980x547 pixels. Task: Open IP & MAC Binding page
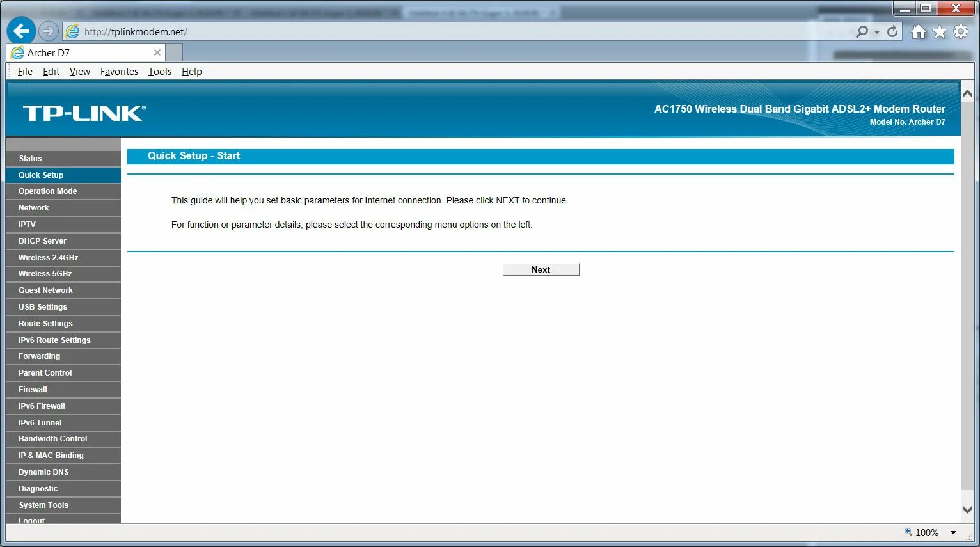(63, 456)
